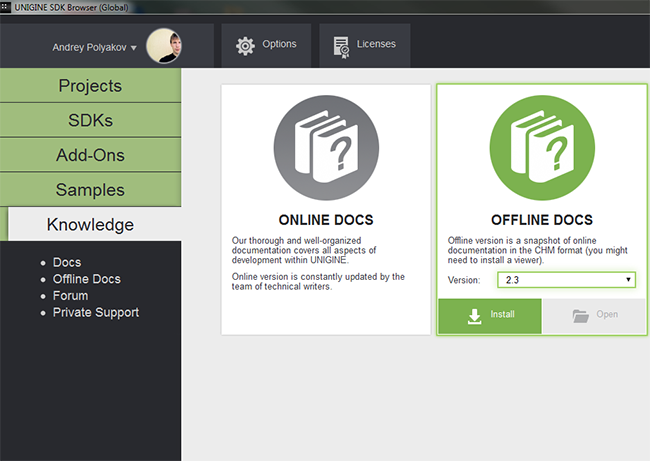The height and width of the screenshot is (461, 650).
Task: Click the UNIGINE SDK Browser window title
Action: point(71,7)
